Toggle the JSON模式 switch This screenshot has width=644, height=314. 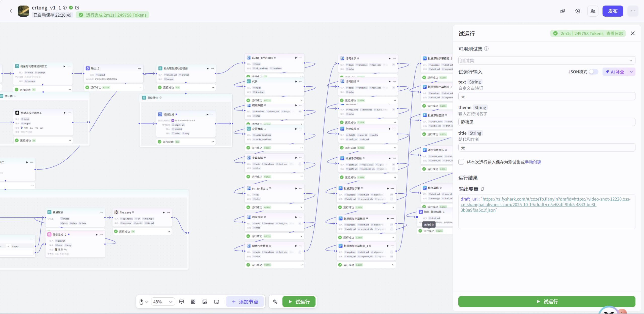(x=593, y=72)
